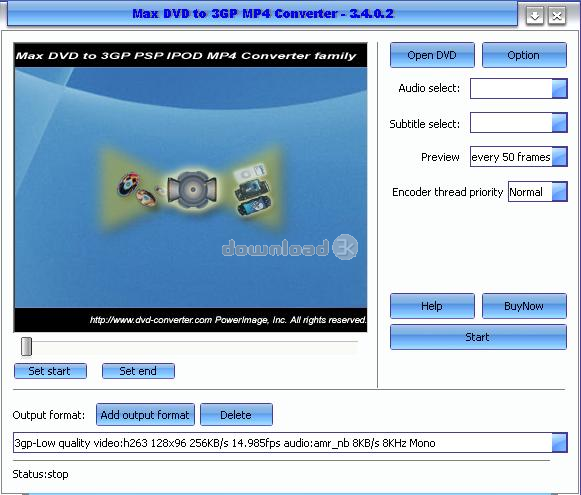The width and height of the screenshot is (581, 495).
Task: Click the download3k watermark logo
Action: (x=290, y=247)
